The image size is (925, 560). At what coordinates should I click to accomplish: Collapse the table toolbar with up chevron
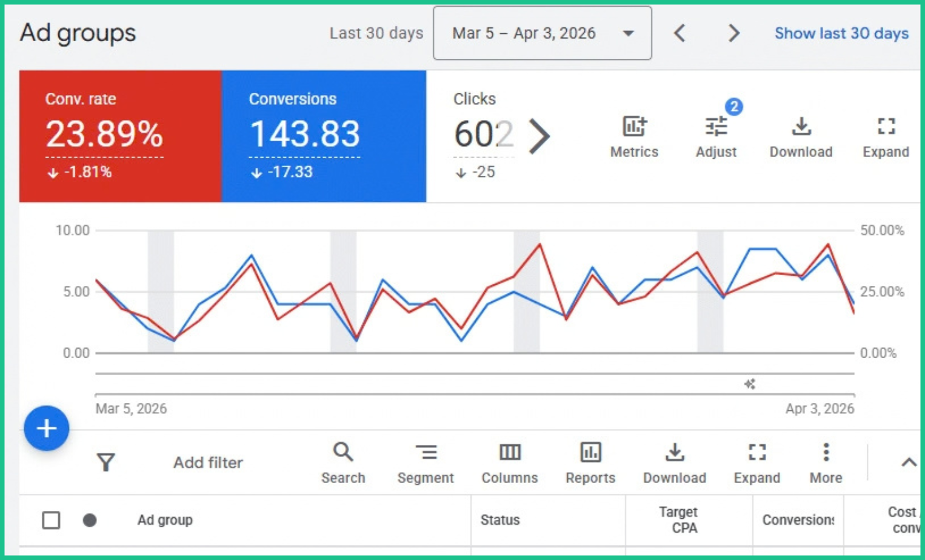pyautogui.click(x=909, y=462)
